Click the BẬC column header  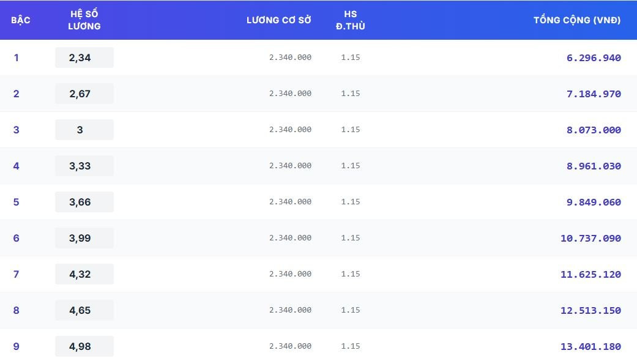[21, 20]
